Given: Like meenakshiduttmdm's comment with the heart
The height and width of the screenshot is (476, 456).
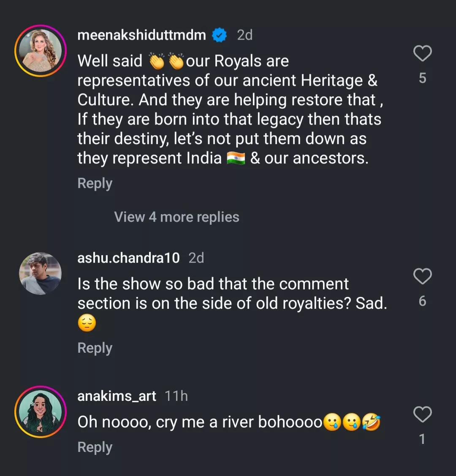Looking at the screenshot, I should [x=422, y=54].
